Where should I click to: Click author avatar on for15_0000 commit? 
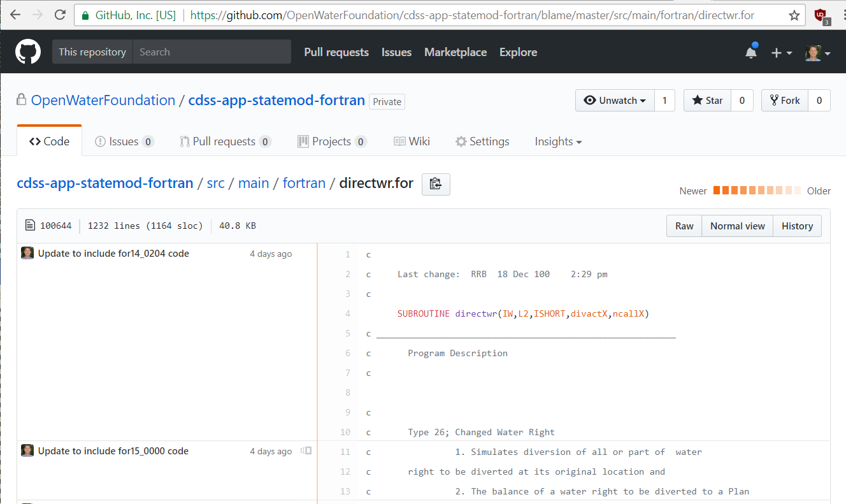click(27, 450)
